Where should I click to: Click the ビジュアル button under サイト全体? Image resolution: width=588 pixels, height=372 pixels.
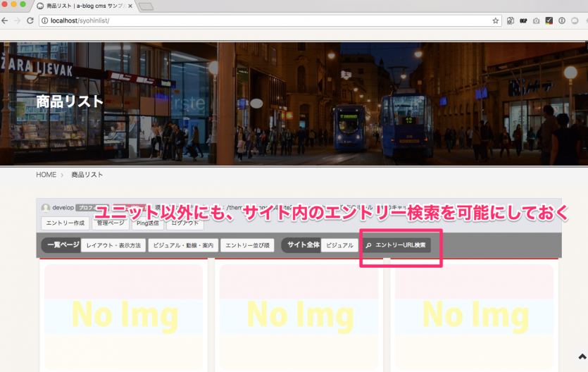(x=339, y=245)
